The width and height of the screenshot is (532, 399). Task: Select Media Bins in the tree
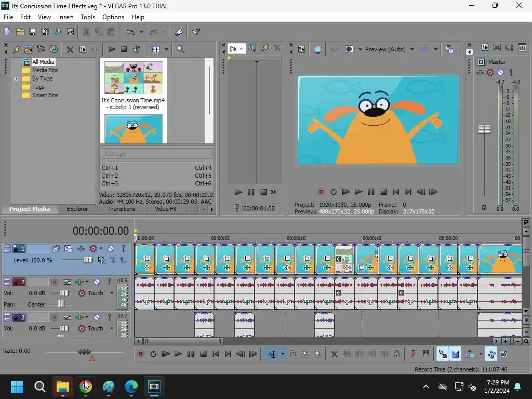pyautogui.click(x=45, y=70)
